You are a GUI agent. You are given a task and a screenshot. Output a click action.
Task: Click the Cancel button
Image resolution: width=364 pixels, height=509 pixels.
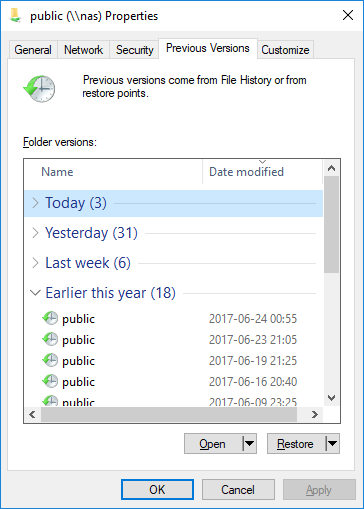pyautogui.click(x=238, y=489)
